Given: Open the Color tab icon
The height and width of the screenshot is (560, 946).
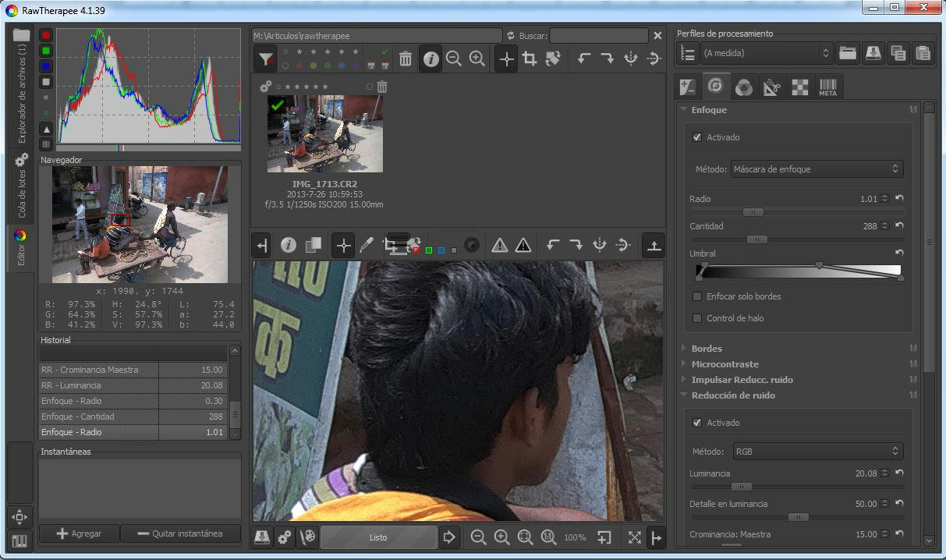Looking at the screenshot, I should coord(744,87).
